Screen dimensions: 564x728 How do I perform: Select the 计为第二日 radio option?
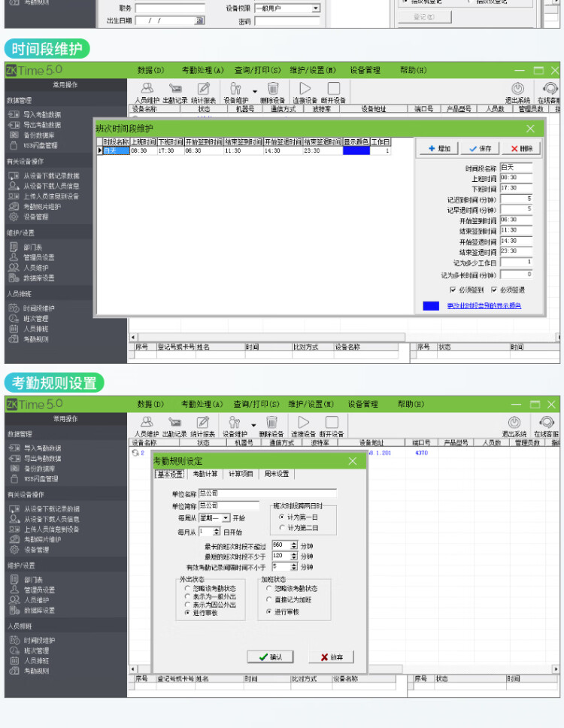click(x=281, y=528)
